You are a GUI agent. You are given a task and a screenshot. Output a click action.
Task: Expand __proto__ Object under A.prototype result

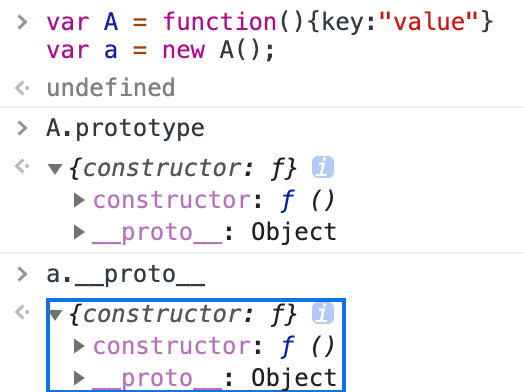point(79,232)
